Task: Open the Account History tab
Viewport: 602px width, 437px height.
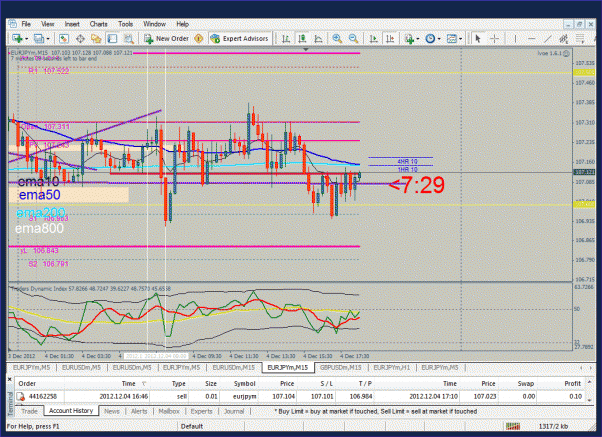Action: coord(71,411)
